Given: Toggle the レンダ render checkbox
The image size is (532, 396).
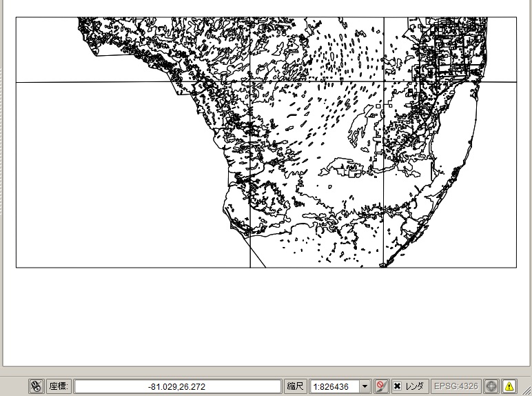Looking at the screenshot, I should [x=398, y=386].
